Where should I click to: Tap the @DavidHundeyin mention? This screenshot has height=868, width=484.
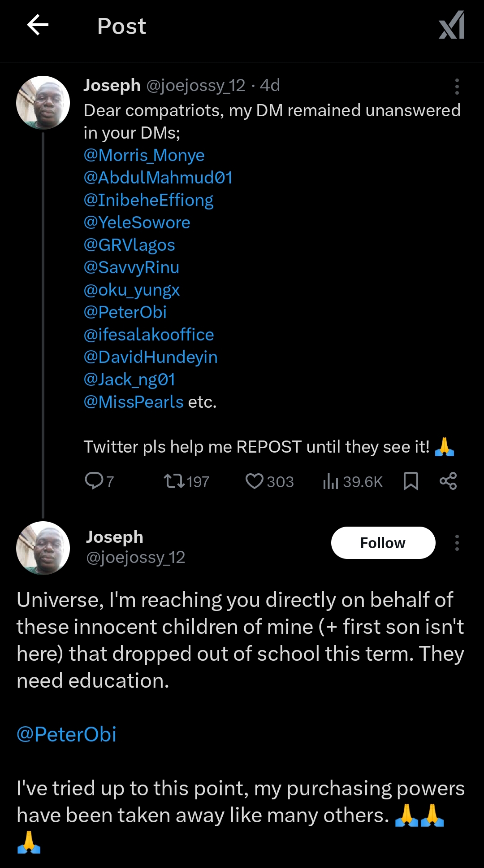pyautogui.click(x=151, y=357)
